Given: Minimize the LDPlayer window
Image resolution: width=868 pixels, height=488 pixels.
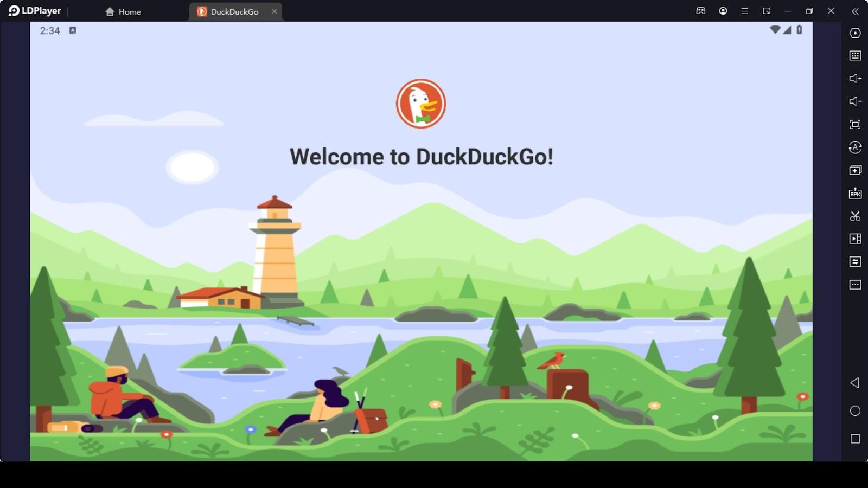Looking at the screenshot, I should tap(788, 11).
